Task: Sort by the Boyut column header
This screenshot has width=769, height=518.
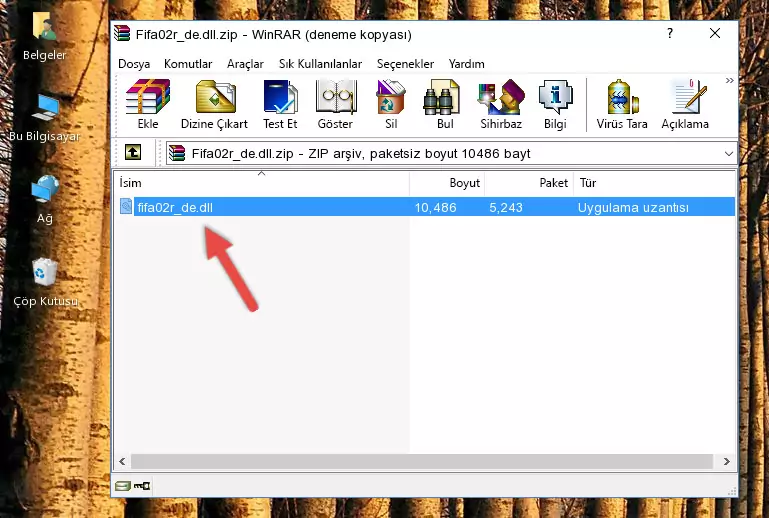Action: click(447, 183)
